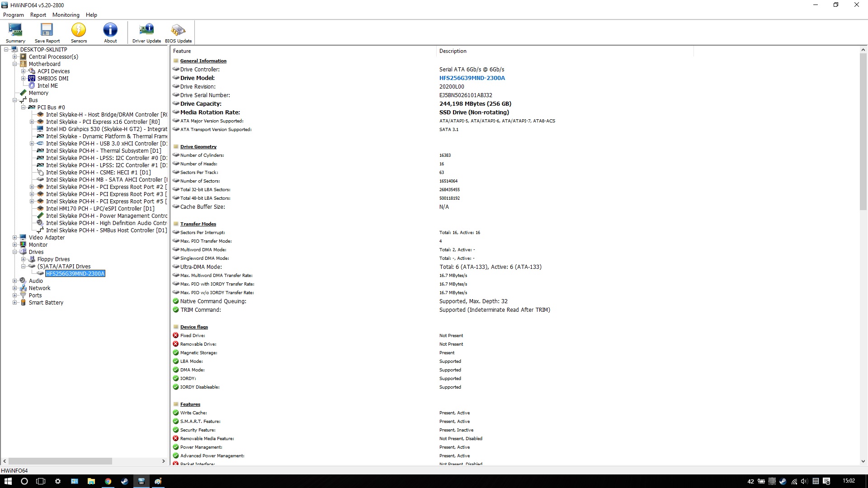
Task: Open the Monitoring menu
Action: (66, 15)
